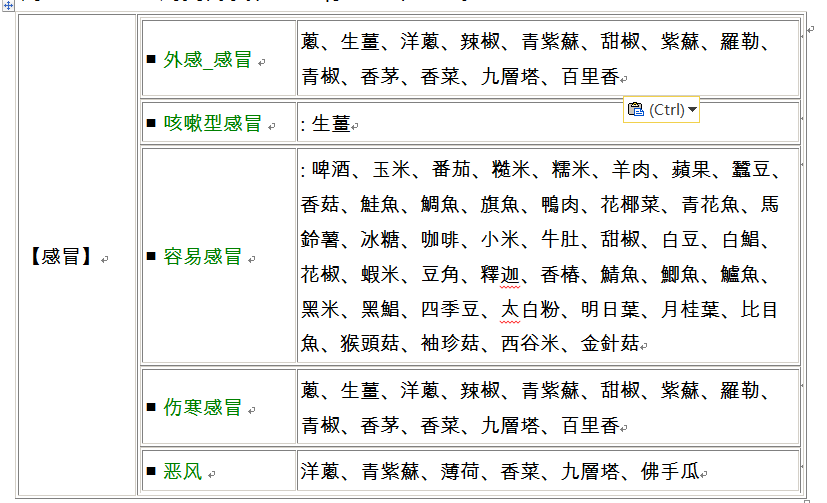Click 百里香 in the 外感_感冒 row
This screenshot has width=827, height=503.
point(590,77)
